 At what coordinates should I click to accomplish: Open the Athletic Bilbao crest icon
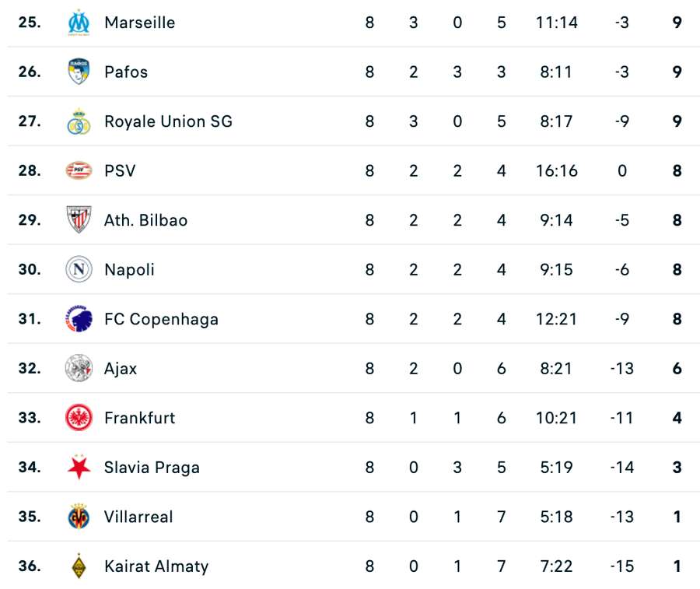click(79, 220)
